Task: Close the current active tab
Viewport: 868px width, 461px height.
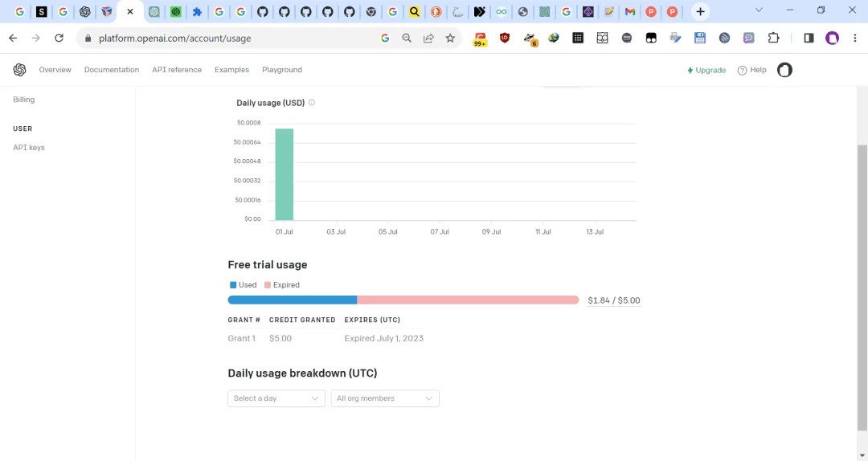Action: point(130,11)
